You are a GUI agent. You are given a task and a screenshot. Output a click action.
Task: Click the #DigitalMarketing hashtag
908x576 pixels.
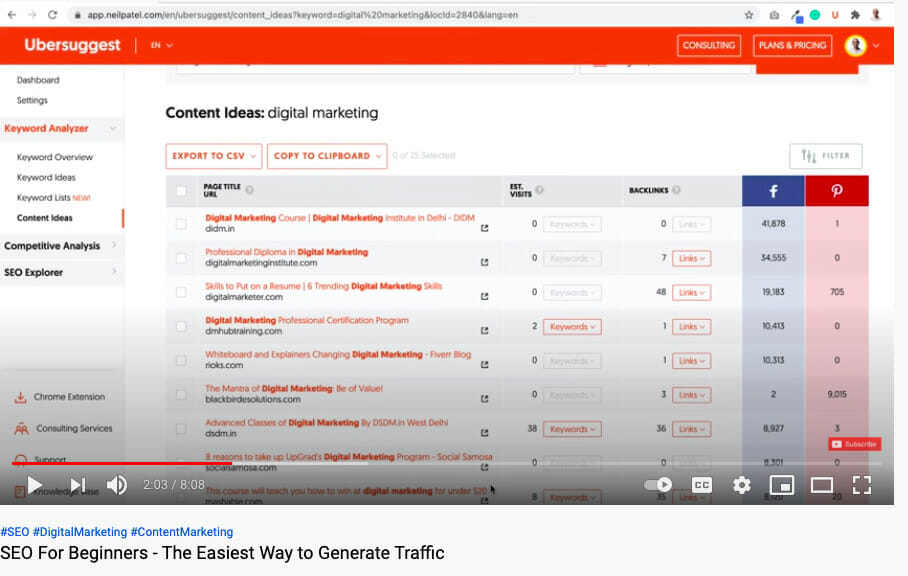coord(80,532)
